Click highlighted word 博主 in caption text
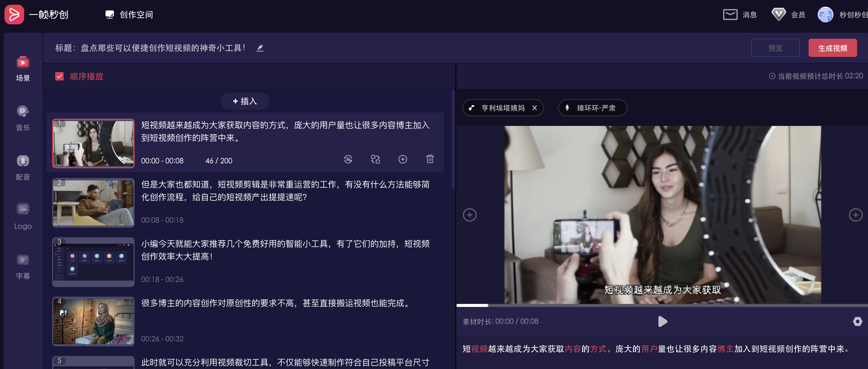This screenshot has width=868, height=369. [726, 349]
